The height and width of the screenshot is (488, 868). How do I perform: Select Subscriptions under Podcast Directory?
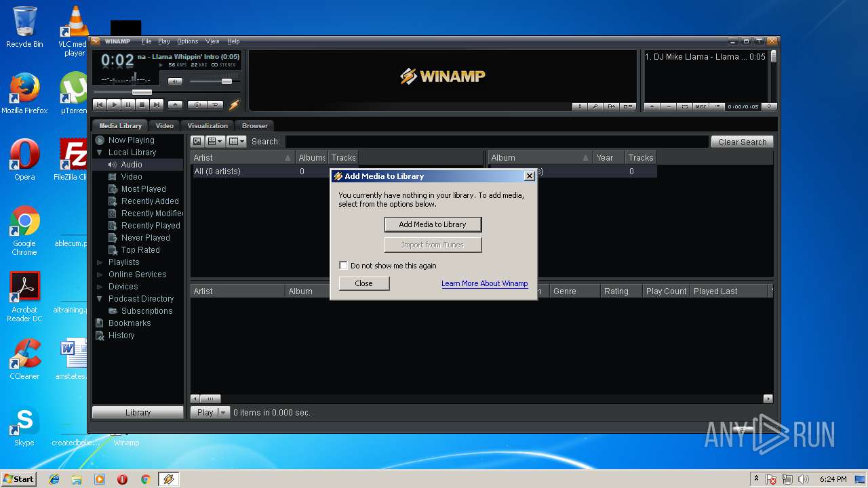click(x=146, y=311)
